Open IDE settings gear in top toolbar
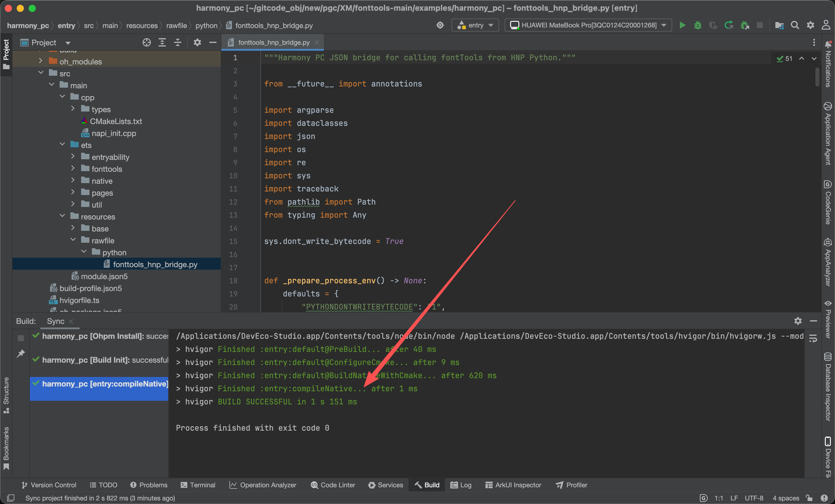The height and width of the screenshot is (504, 835). (x=810, y=25)
